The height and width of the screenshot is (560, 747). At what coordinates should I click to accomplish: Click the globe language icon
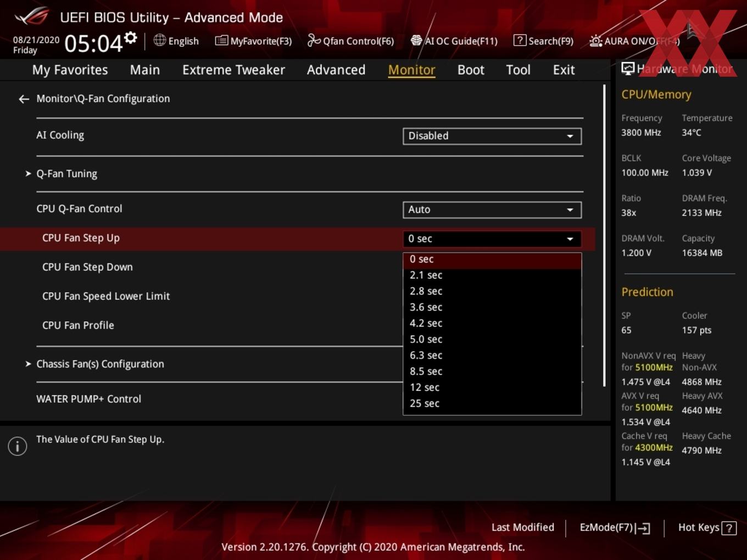159,40
